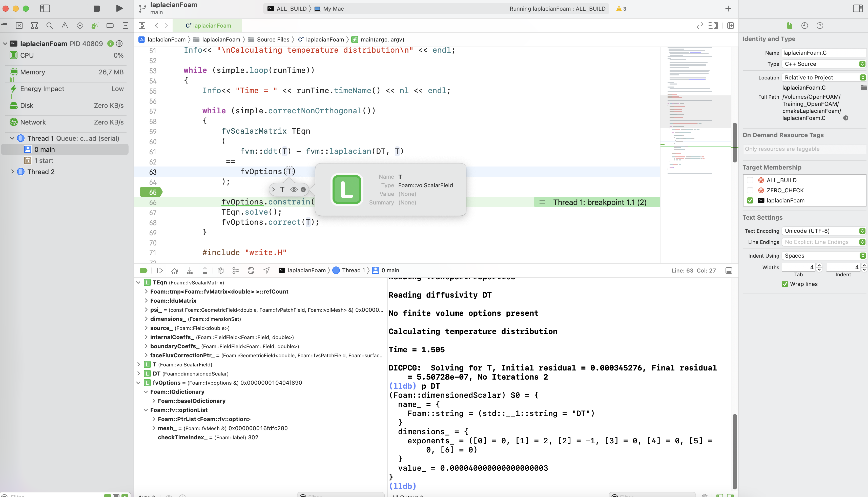Open the Debug Memory Graph tool
868x497 pixels.
coord(236,270)
